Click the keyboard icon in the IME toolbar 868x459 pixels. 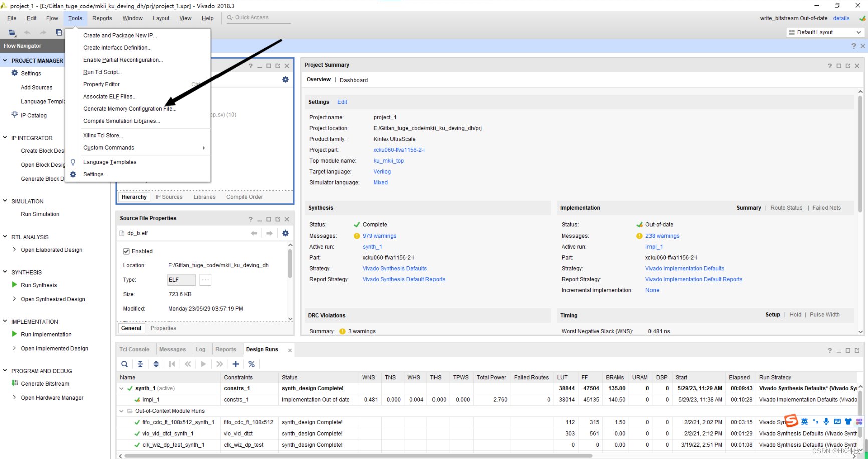(837, 422)
